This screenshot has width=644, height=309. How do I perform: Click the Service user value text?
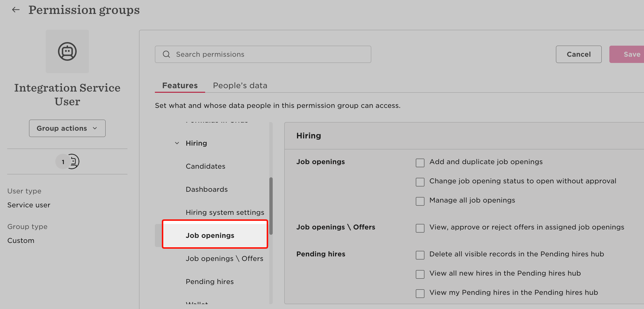[x=29, y=205]
